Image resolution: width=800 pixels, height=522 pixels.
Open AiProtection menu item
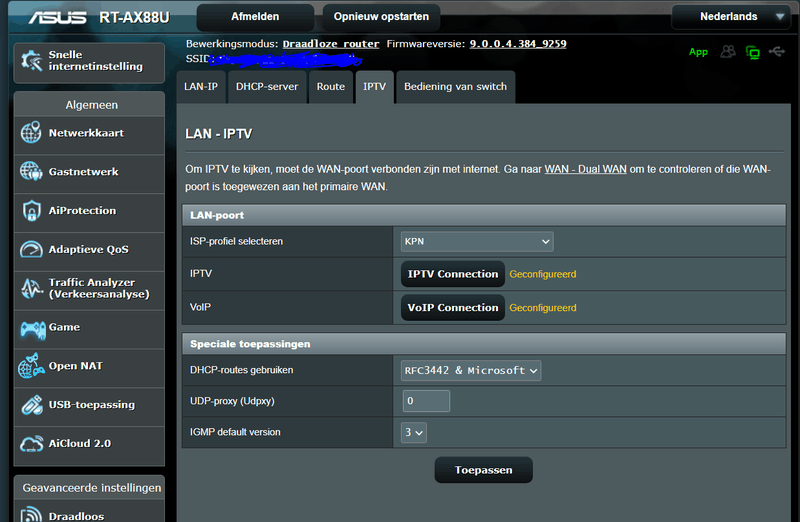tap(89, 211)
